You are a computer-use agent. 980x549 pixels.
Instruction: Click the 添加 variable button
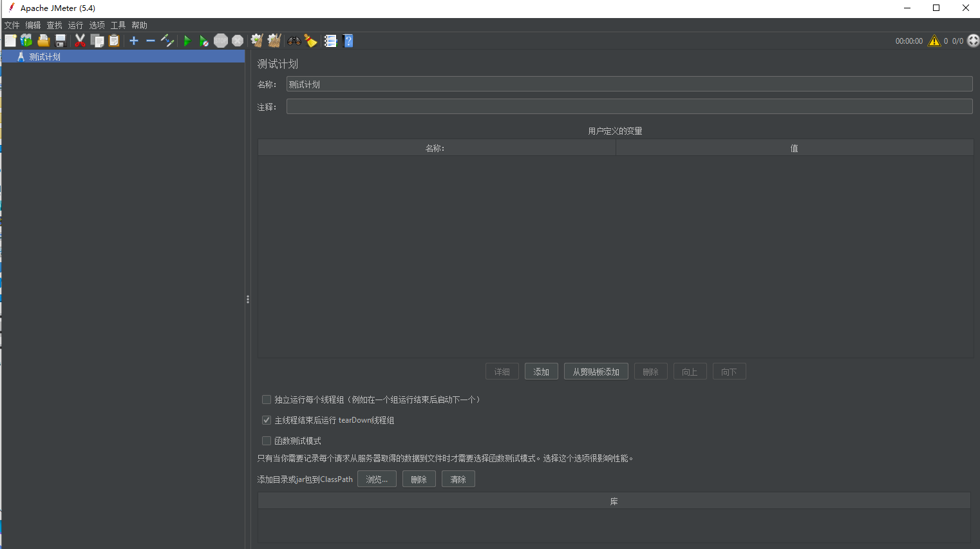tap(542, 372)
